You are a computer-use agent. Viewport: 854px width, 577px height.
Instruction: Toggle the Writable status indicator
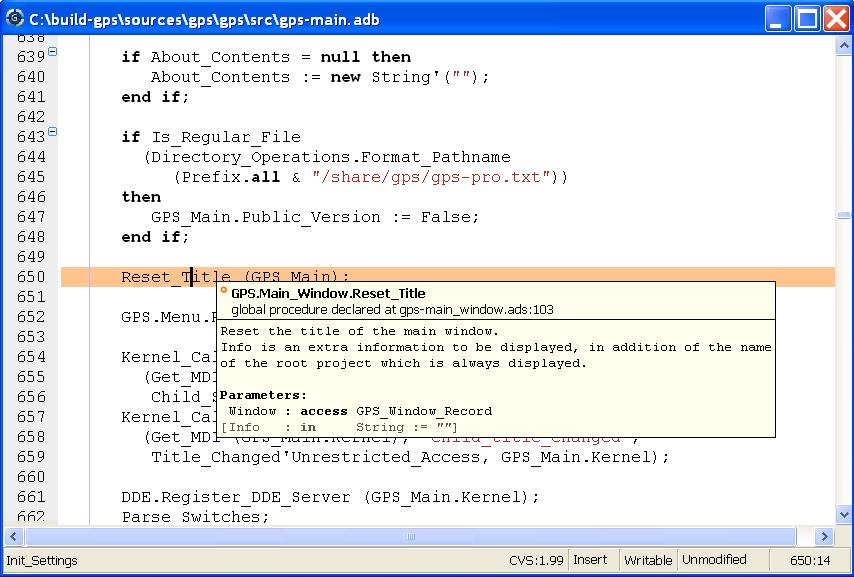647,560
